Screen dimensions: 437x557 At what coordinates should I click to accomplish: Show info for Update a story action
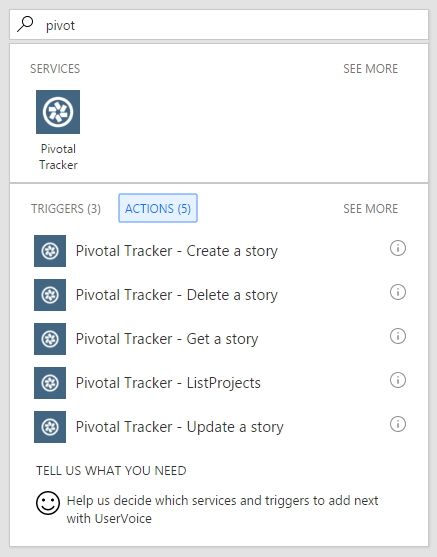[x=398, y=424]
